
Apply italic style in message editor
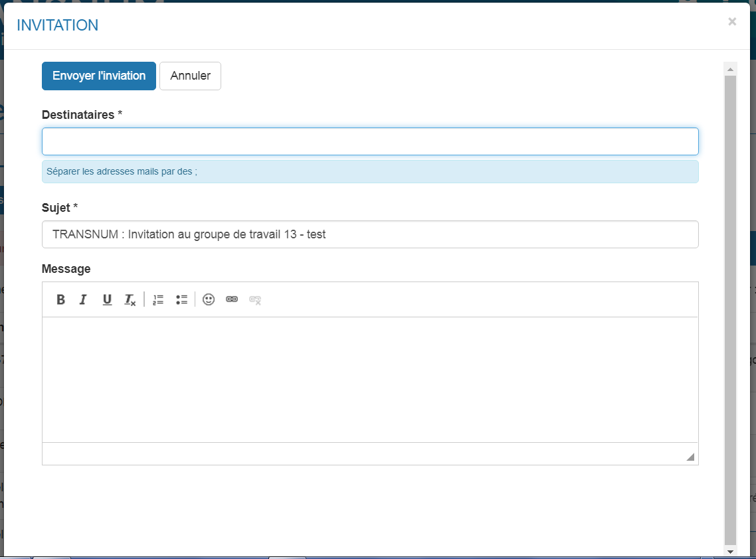[83, 299]
